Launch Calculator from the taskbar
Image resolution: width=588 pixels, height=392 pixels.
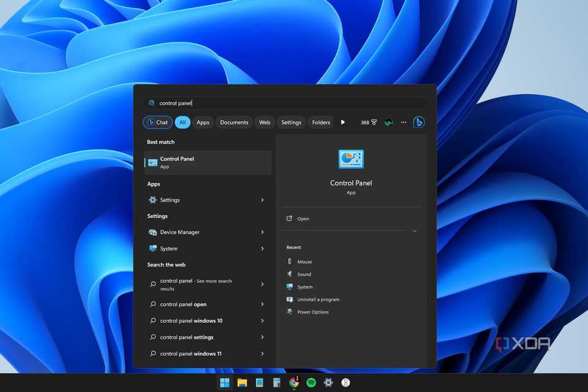pos(277,383)
